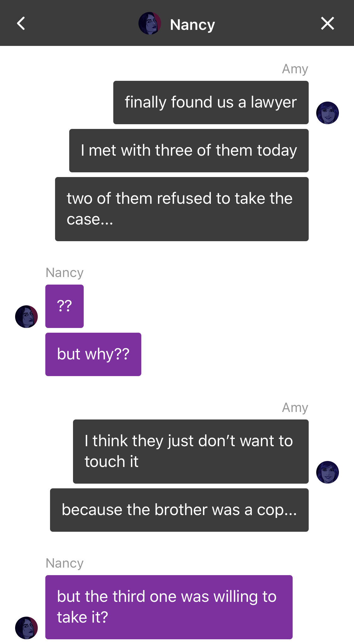354x644 pixels.
Task: Select the 'finally found us a lawyer' bubble
Action: [211, 103]
